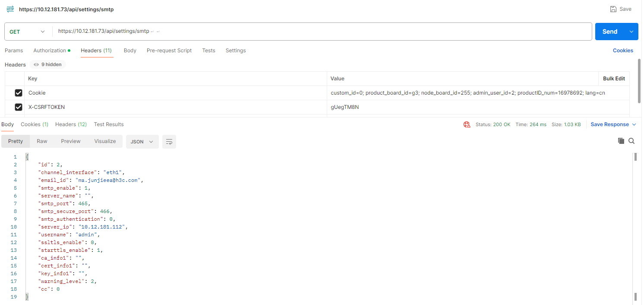Open the Pre-request Script tab
The image size is (644, 305).
click(169, 51)
